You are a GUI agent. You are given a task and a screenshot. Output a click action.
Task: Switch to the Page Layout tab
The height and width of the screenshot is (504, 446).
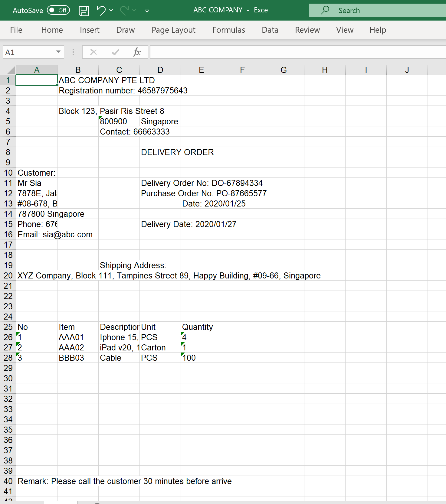coord(173,30)
